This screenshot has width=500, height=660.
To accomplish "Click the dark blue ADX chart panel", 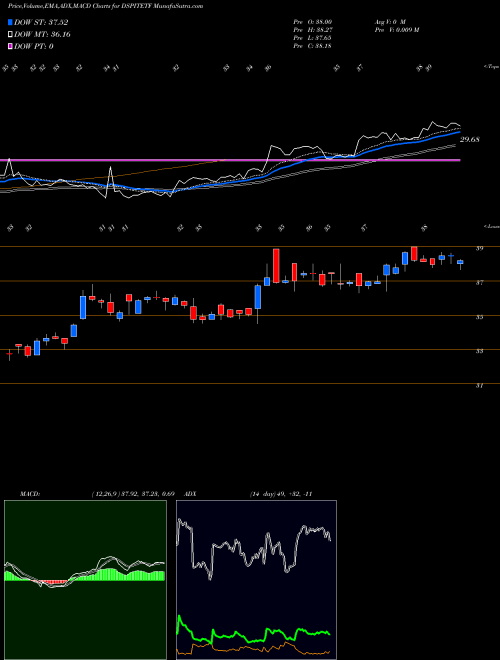I will pyautogui.click(x=256, y=580).
